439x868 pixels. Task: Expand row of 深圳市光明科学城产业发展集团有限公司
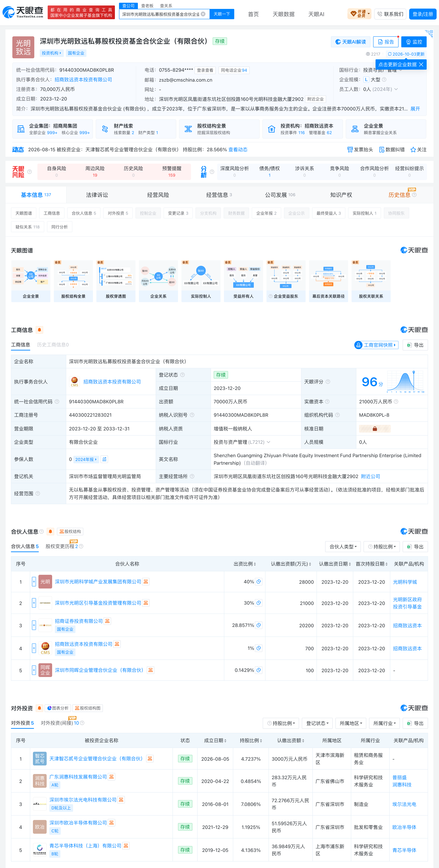[34, 582]
